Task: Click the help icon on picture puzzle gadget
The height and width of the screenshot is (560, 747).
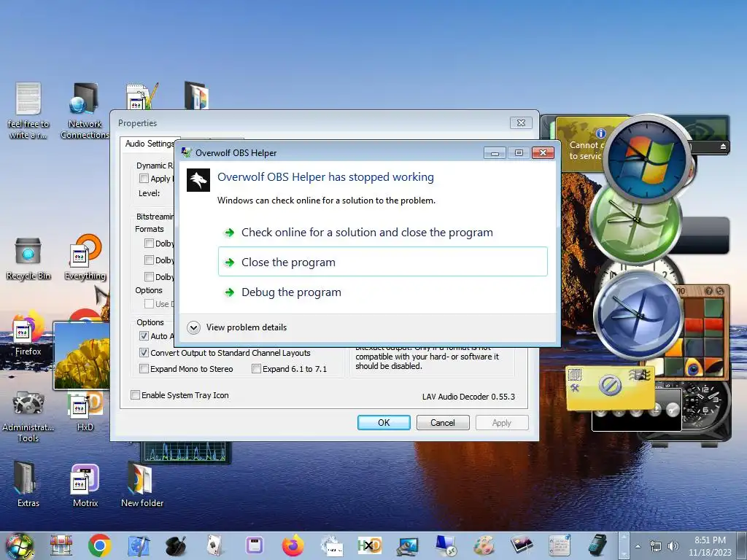Action: (x=709, y=290)
